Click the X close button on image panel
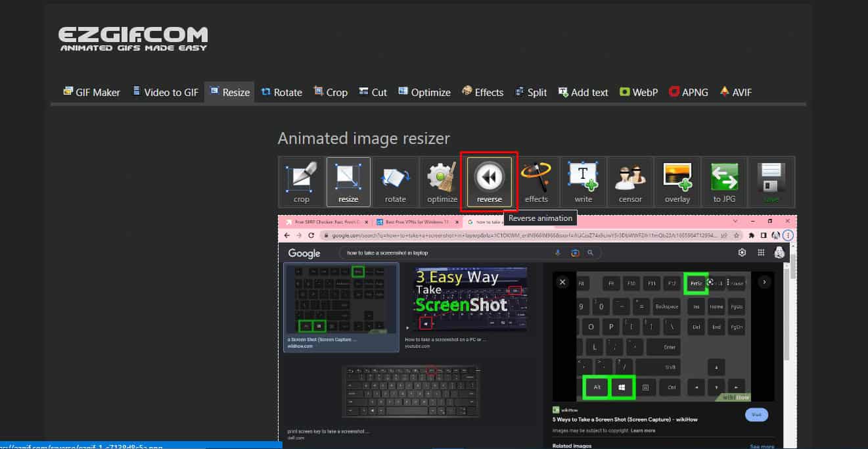The width and height of the screenshot is (868, 449). coord(562,282)
